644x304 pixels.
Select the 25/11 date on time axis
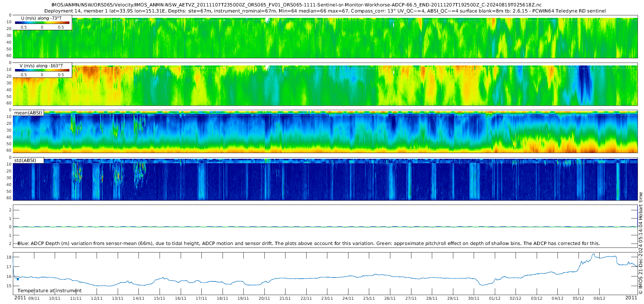[369, 298]
